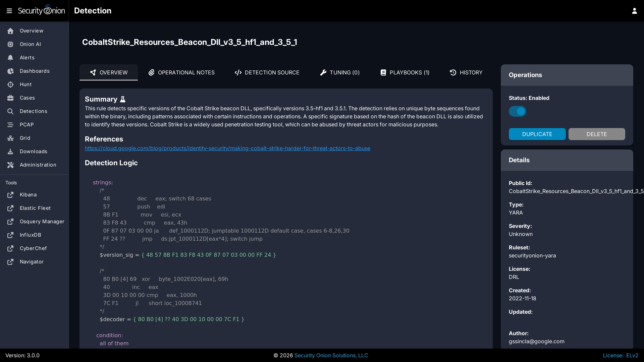The height and width of the screenshot is (362, 644).
Task: Click the user account icon
Action: coord(634,11)
